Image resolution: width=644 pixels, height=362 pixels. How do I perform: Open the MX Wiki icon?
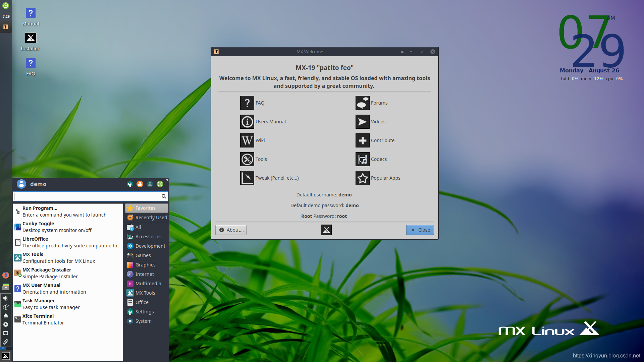[x=247, y=140]
